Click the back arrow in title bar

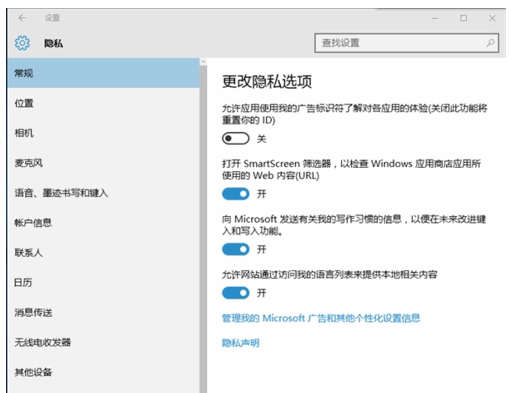[22, 18]
